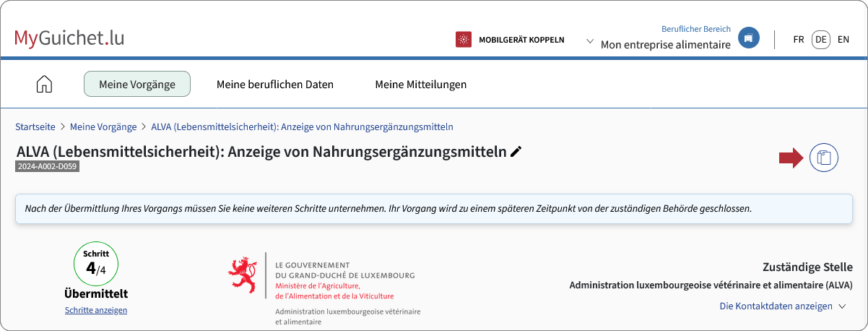
Task: Expand the business space chevron dropdown
Action: tap(589, 41)
